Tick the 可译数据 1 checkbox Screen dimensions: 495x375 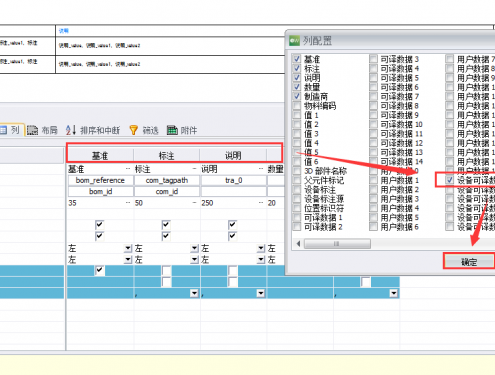[297, 218]
